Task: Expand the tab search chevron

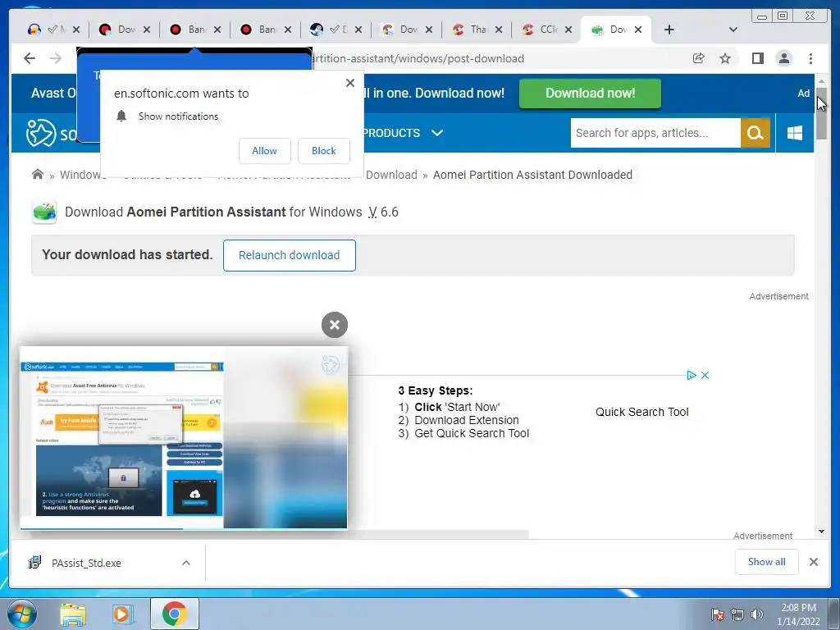Action: point(733,30)
